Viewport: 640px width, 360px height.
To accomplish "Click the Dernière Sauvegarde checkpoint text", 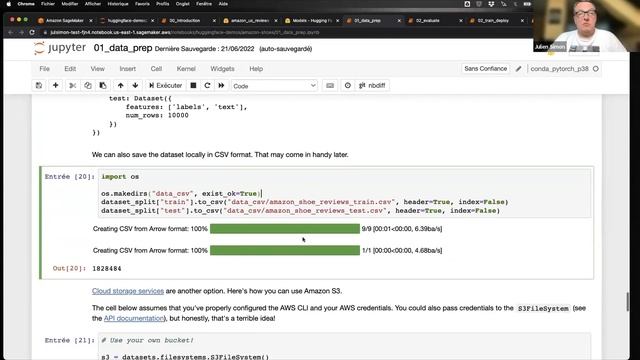I will point(204,49).
